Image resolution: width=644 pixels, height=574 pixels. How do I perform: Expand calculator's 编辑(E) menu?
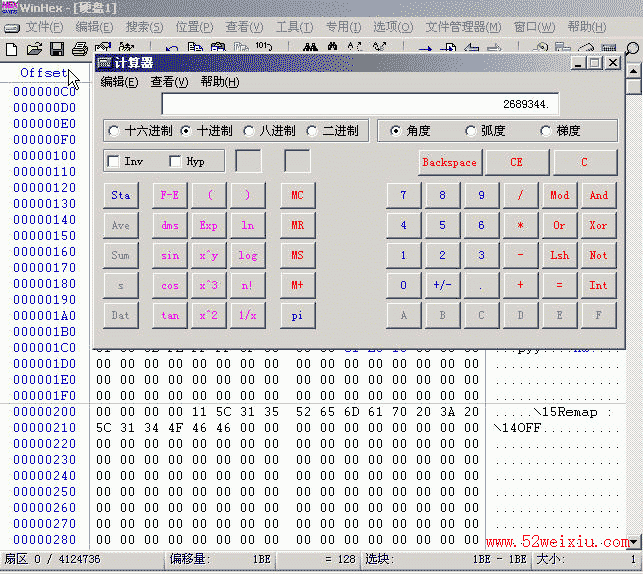coord(119,82)
